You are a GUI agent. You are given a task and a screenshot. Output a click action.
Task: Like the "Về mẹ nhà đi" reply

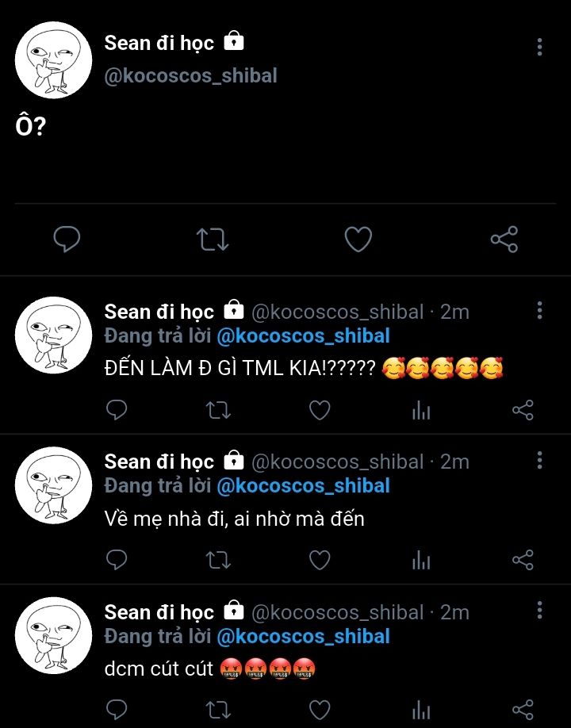[x=320, y=560]
